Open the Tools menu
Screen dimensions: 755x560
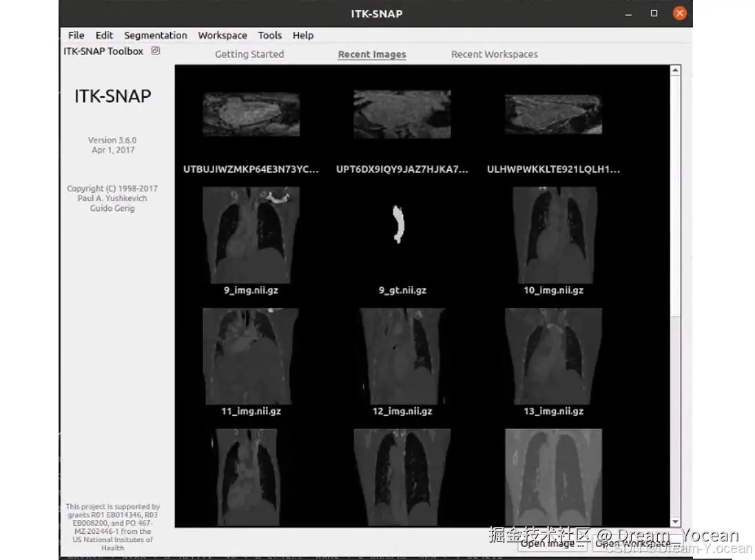pos(269,35)
